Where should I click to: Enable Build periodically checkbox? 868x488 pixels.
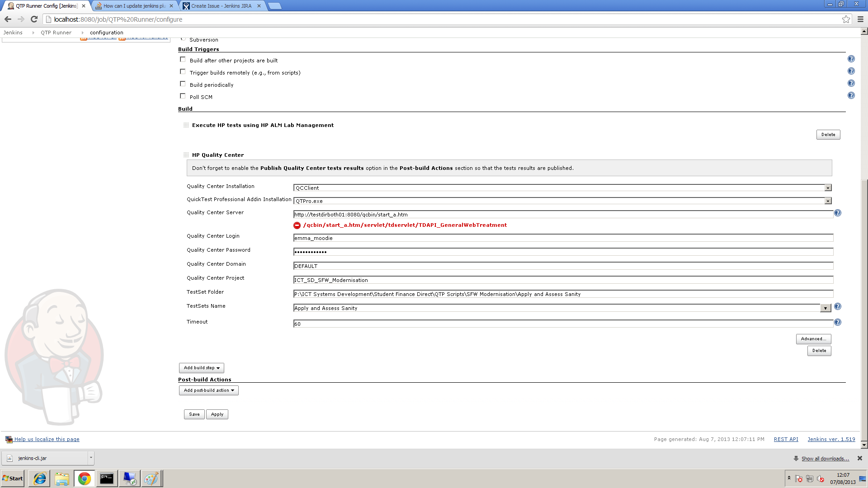point(183,84)
